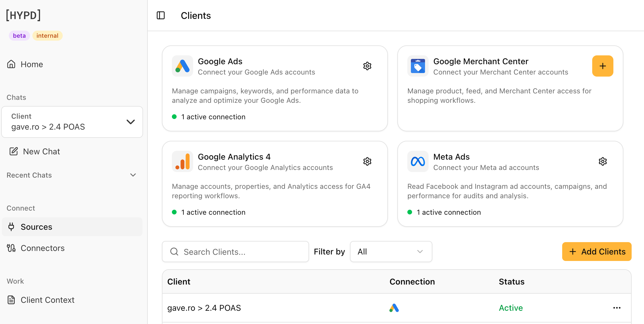Open Google Analytics 4 settings gear
Screen dimensions: 644x324
pos(367,161)
